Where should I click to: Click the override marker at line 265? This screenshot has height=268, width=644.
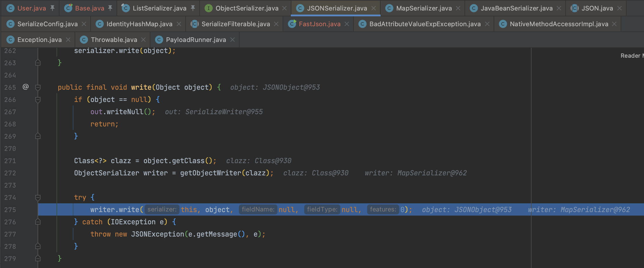pos(26,87)
